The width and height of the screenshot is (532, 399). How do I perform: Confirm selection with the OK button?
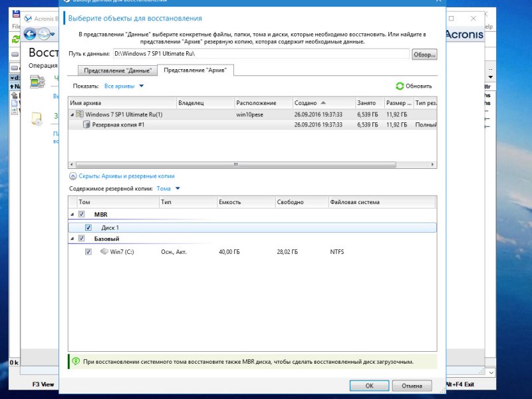click(x=369, y=386)
